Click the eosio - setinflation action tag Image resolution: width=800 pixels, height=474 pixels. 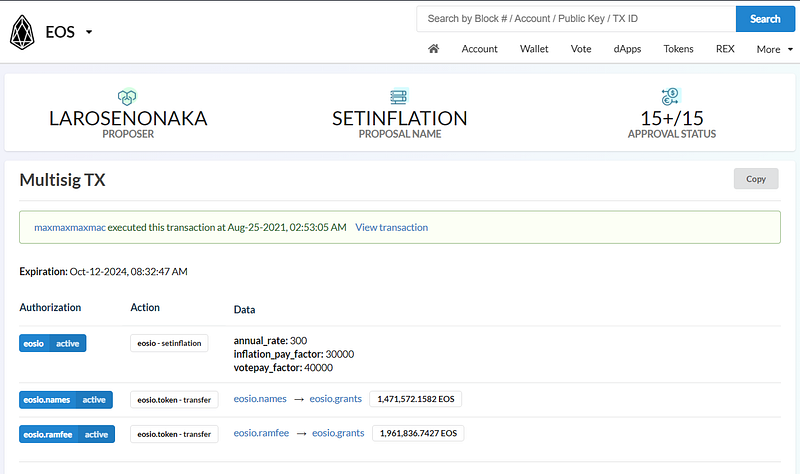pos(169,343)
